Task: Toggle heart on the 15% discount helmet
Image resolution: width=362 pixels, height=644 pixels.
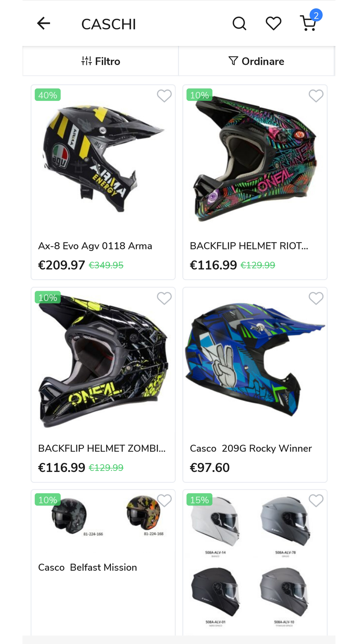Action: [316, 501]
